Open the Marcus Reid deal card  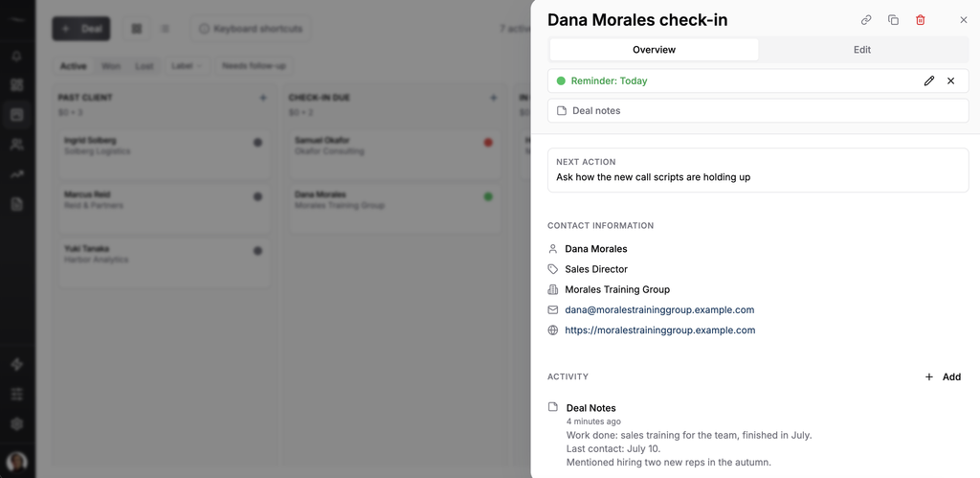coord(165,209)
